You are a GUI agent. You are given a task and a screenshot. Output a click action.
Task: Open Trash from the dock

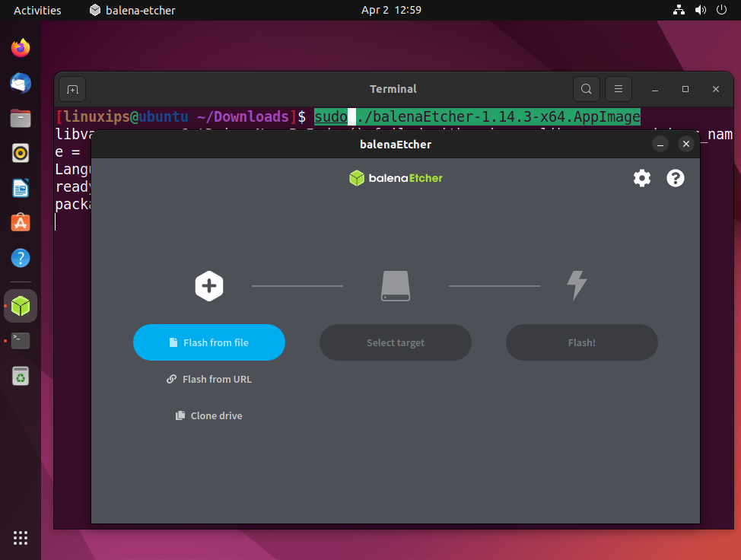(x=21, y=376)
